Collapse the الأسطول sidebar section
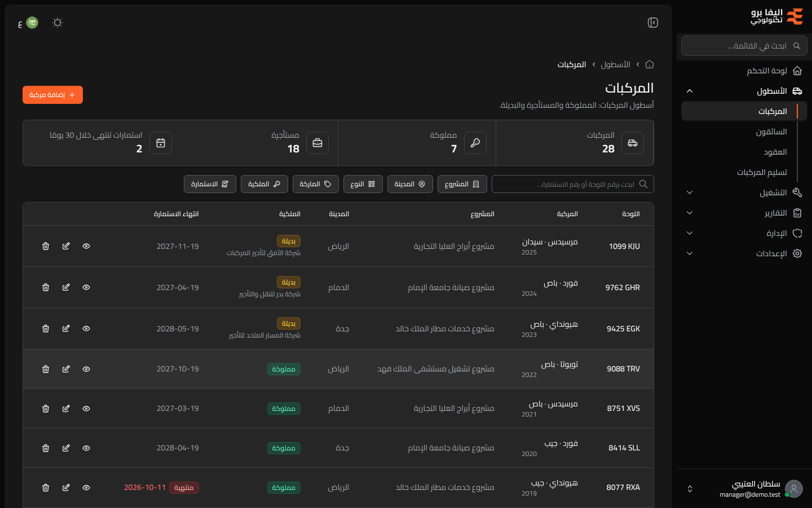The image size is (812, 508). (x=744, y=91)
